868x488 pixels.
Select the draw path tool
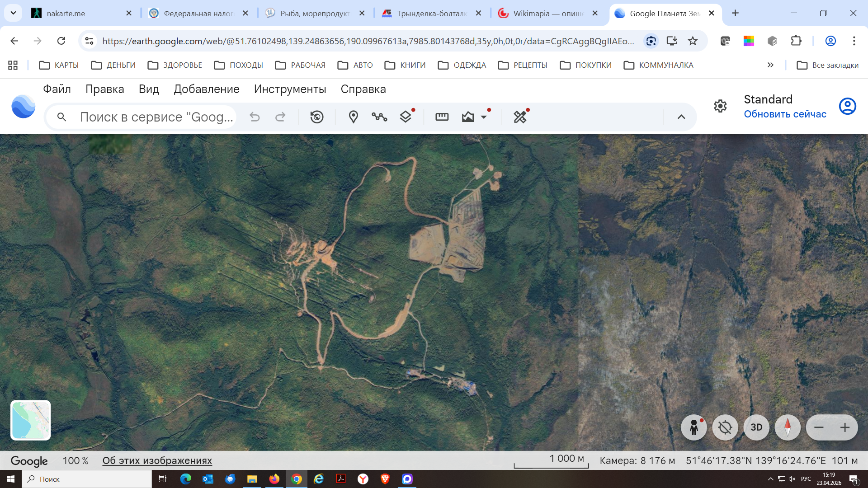pyautogui.click(x=379, y=117)
